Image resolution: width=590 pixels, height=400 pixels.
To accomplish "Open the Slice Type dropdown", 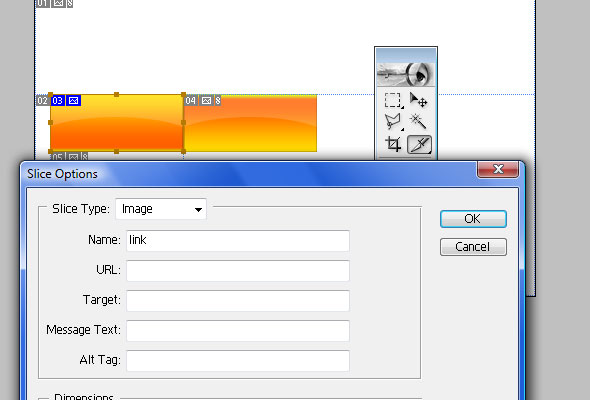I will [161, 209].
